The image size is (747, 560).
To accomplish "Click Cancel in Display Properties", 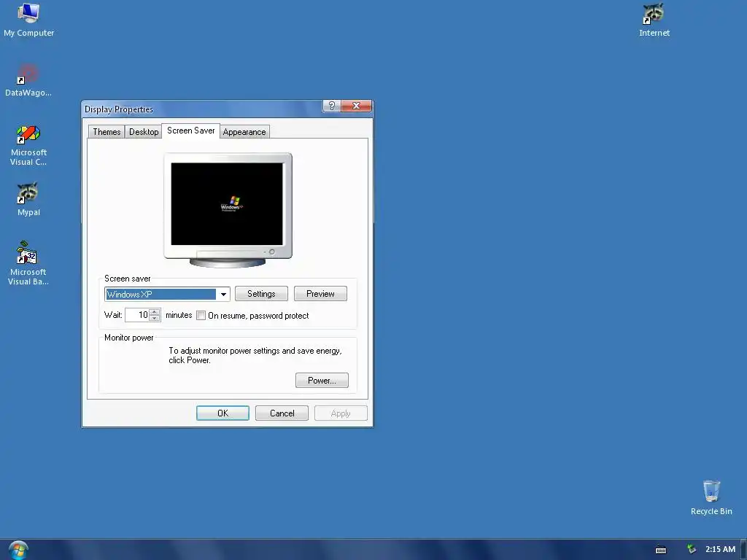I will pos(282,413).
